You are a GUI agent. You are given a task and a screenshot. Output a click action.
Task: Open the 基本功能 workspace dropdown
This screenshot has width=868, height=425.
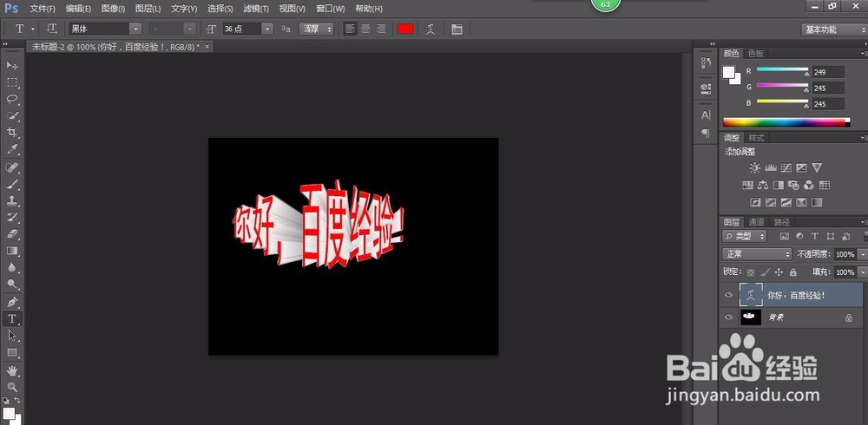coord(833,29)
